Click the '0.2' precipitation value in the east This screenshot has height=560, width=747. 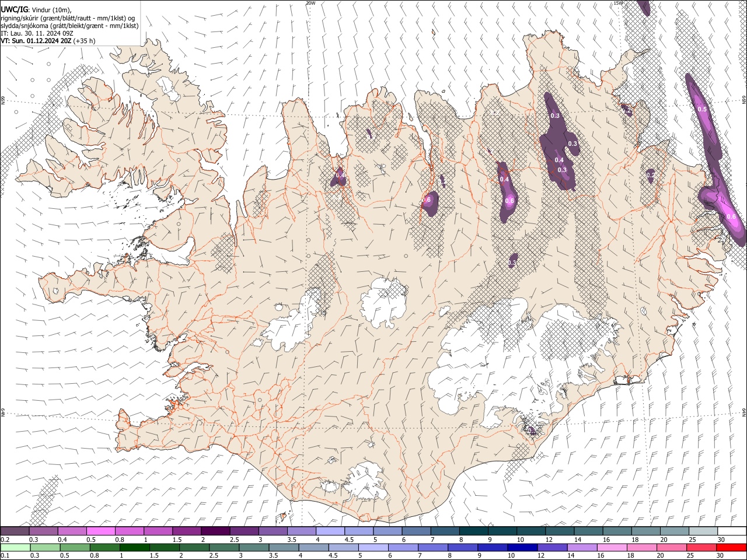(651, 174)
